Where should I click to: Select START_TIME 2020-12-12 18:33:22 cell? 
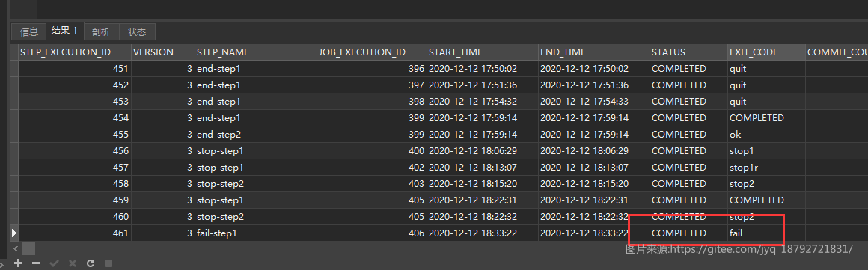(x=482, y=233)
